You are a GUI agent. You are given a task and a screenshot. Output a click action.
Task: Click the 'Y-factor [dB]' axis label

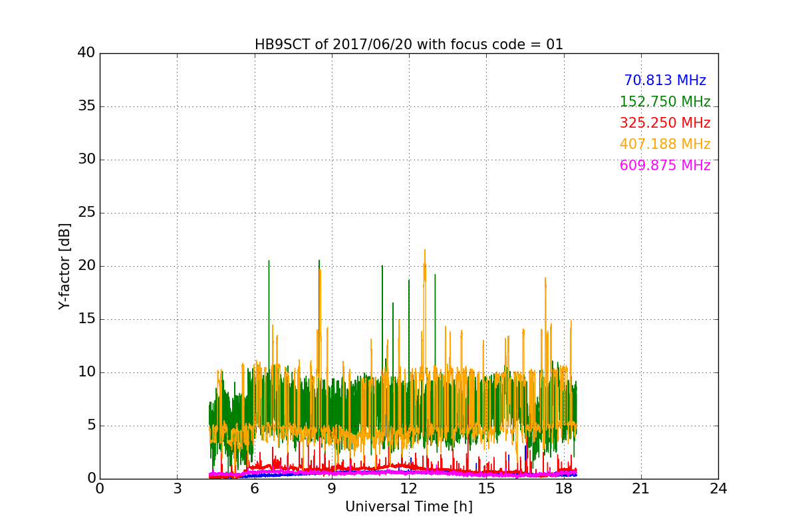(x=64, y=266)
